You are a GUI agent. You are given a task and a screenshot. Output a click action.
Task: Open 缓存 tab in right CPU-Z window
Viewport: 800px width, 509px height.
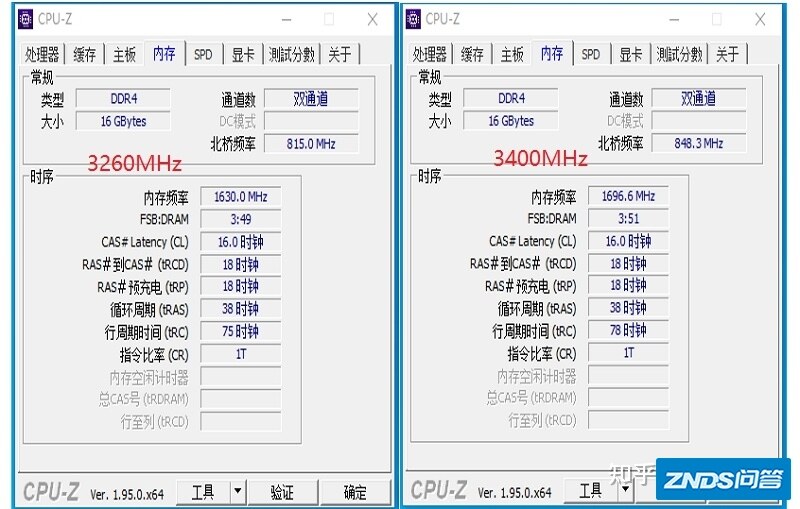[472, 54]
